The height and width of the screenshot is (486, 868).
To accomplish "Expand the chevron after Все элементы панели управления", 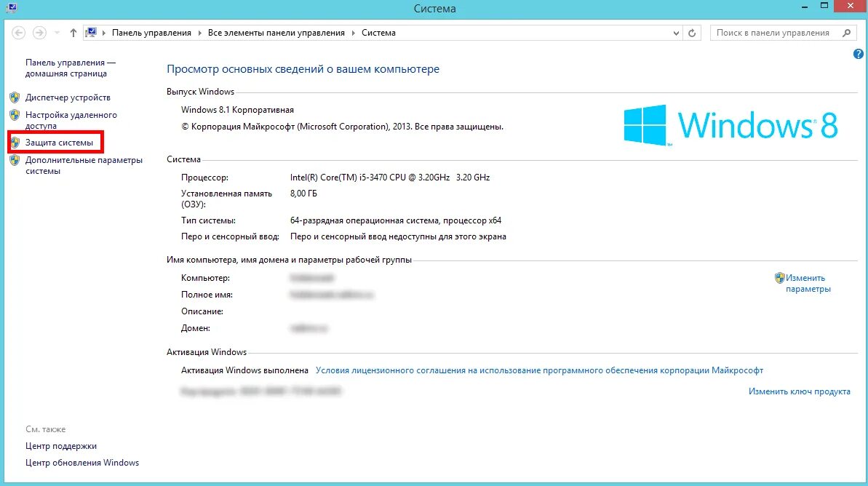I will pos(353,33).
